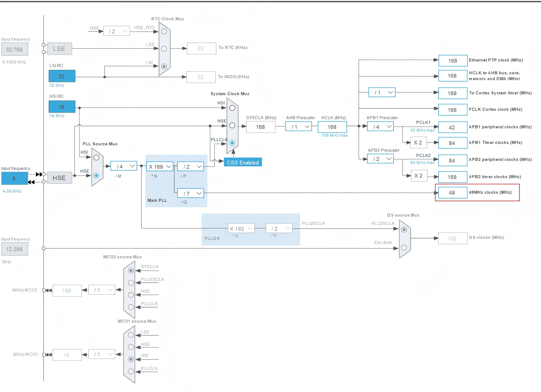
Task: Select HSI in System Clock Mux
Action: tap(232, 108)
